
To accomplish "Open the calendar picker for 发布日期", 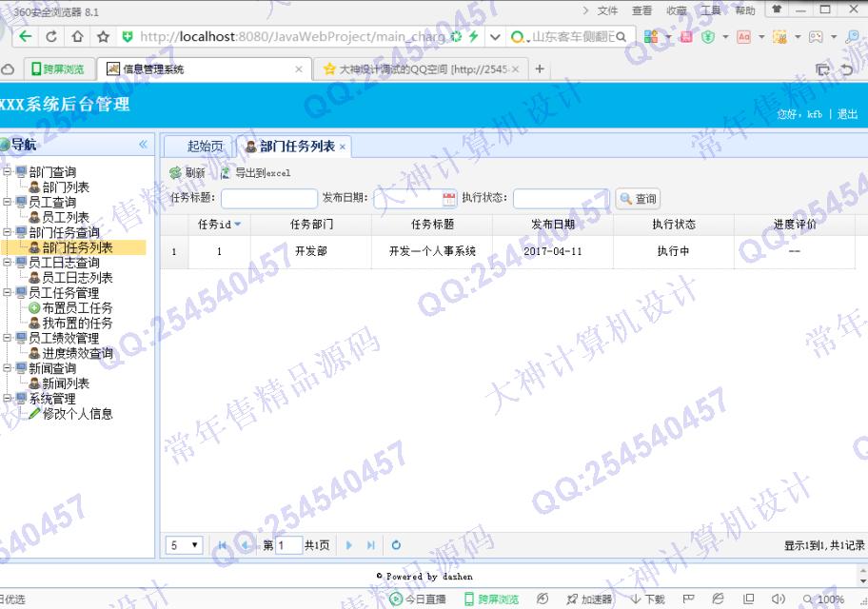I will (449, 199).
